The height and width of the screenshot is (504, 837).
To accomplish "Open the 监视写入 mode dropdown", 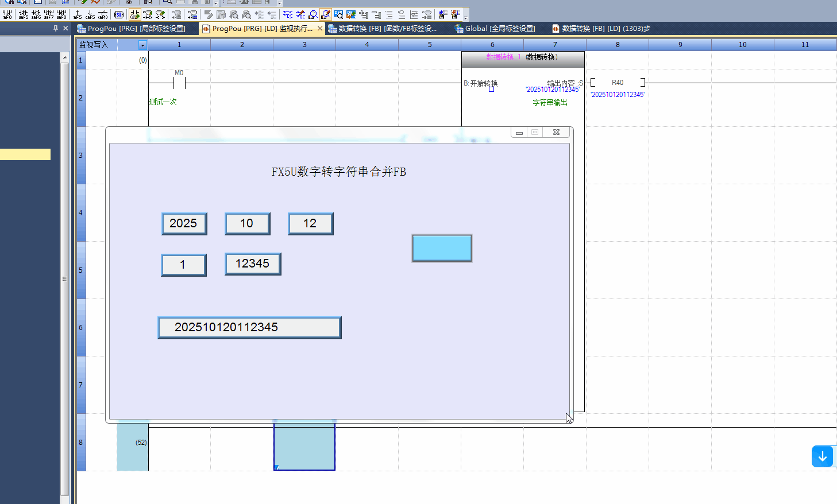I will 142,45.
